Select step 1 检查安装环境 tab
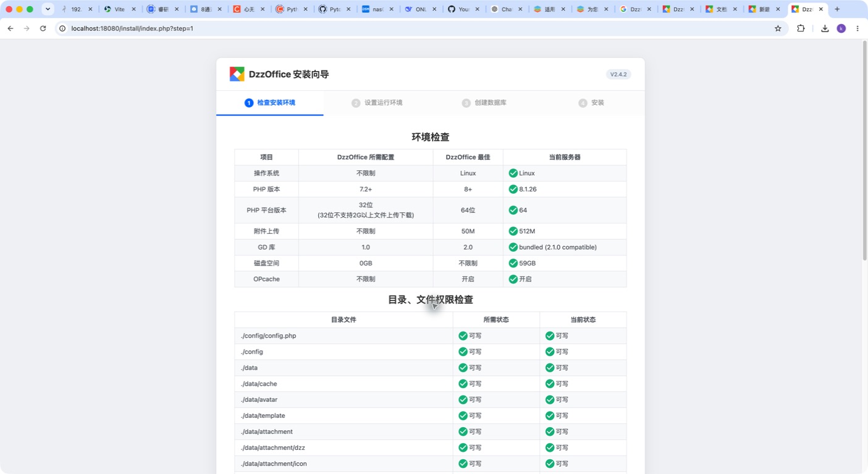The width and height of the screenshot is (868, 474). [270, 102]
